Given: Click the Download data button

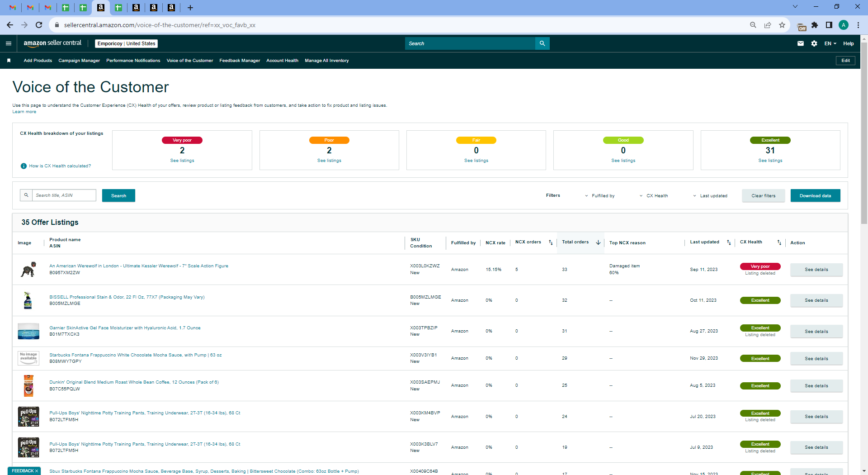Looking at the screenshot, I should [x=815, y=195].
